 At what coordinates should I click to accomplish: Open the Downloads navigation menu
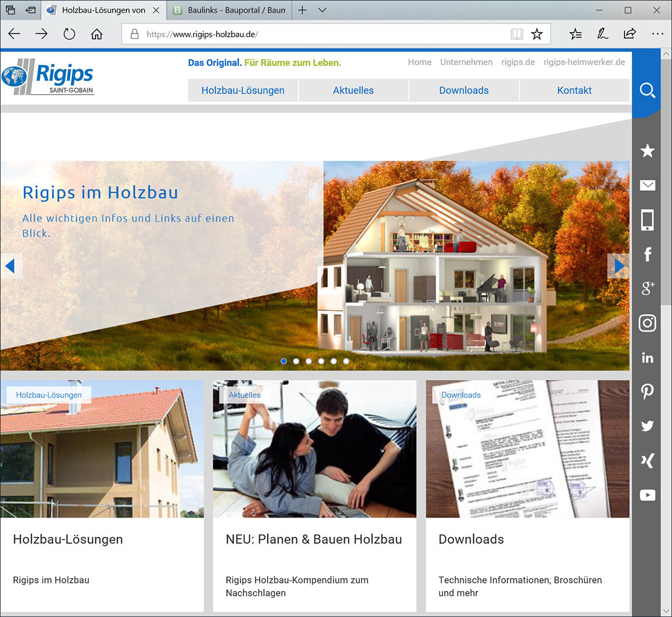(464, 90)
